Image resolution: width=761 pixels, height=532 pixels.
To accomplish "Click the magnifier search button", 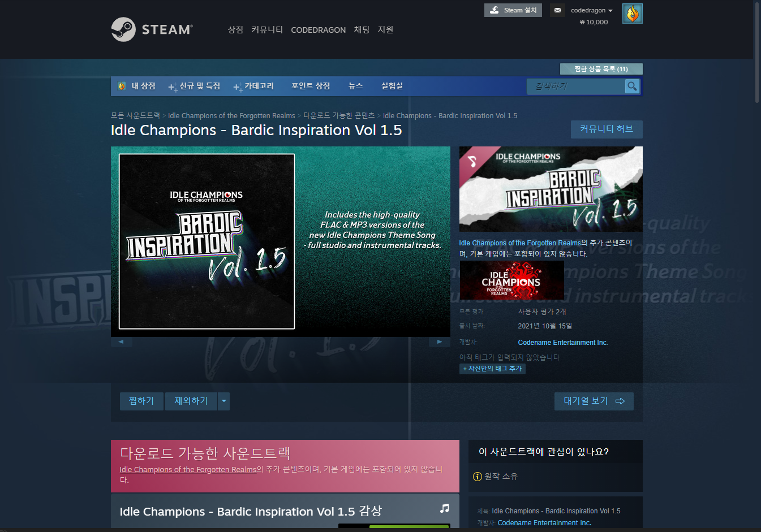I will tap(632, 86).
